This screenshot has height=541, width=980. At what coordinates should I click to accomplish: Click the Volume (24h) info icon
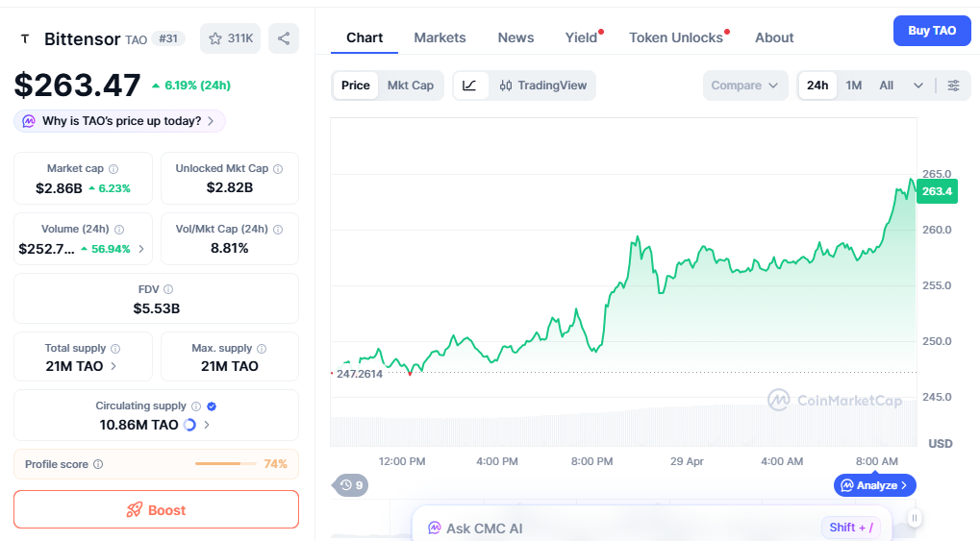pos(119,230)
